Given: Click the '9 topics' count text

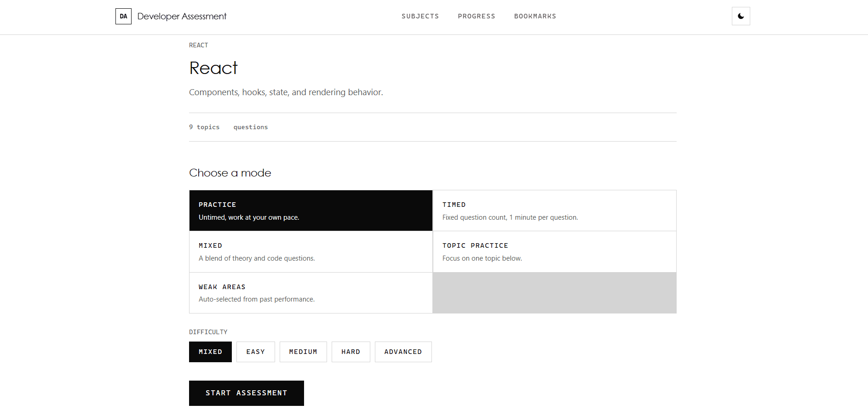Looking at the screenshot, I should tap(204, 127).
